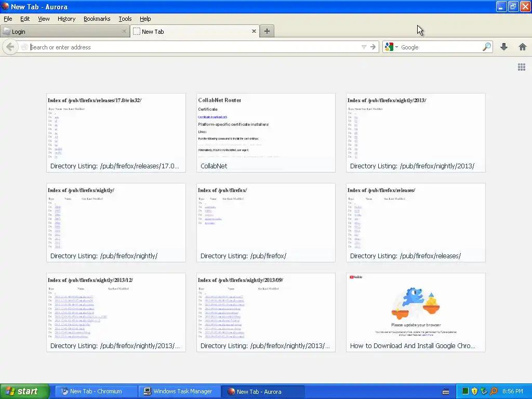Switch to New Tab - Chromium taskbar button
The width and height of the screenshot is (532, 399).
tap(96, 391)
